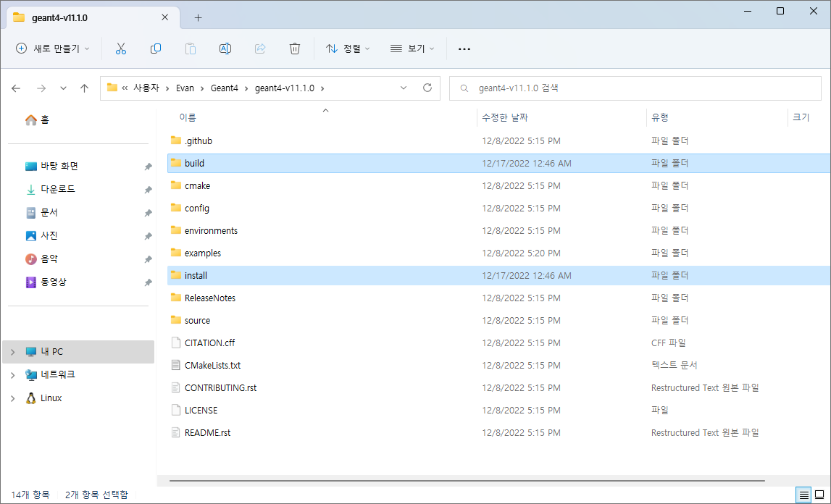Screen dimensions: 831x504
Task: Open the 정렬 sort dropdown
Action: tap(348, 49)
